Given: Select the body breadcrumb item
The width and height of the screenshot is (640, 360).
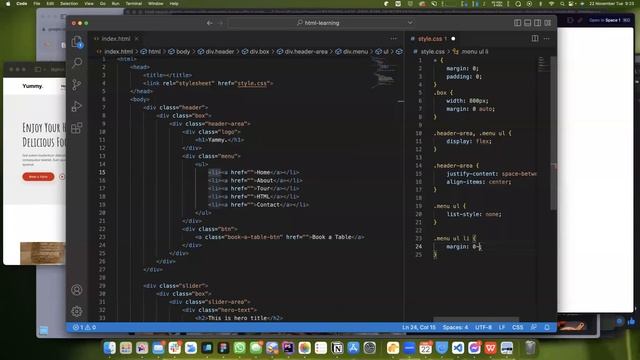Looking at the screenshot, I should pos(179,51).
